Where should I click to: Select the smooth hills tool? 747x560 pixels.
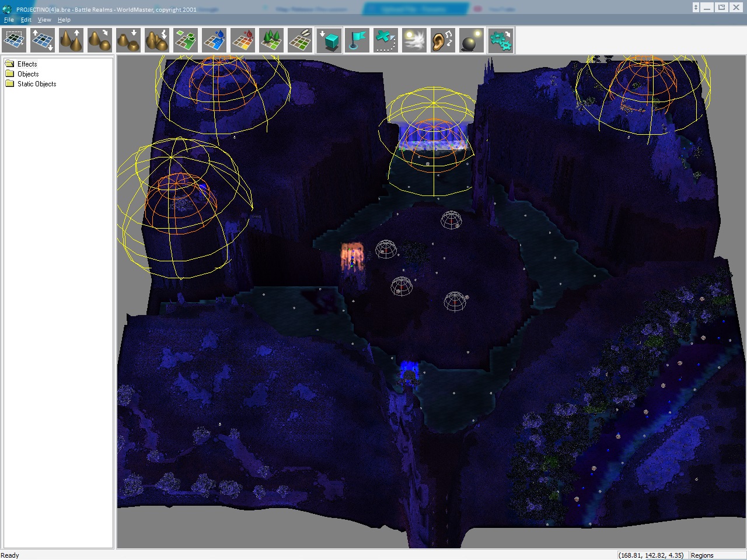[100, 40]
